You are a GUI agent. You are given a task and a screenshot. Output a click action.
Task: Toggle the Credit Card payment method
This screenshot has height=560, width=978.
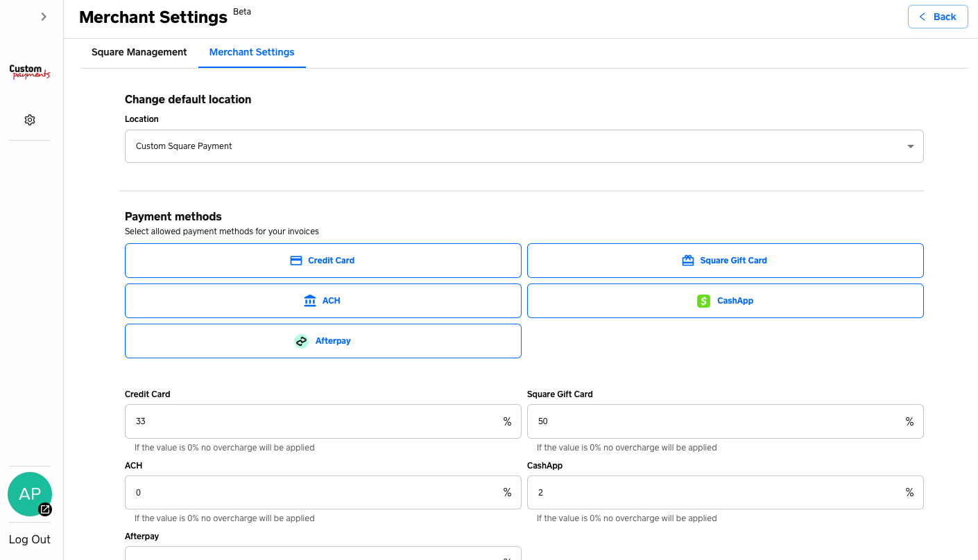coord(323,261)
